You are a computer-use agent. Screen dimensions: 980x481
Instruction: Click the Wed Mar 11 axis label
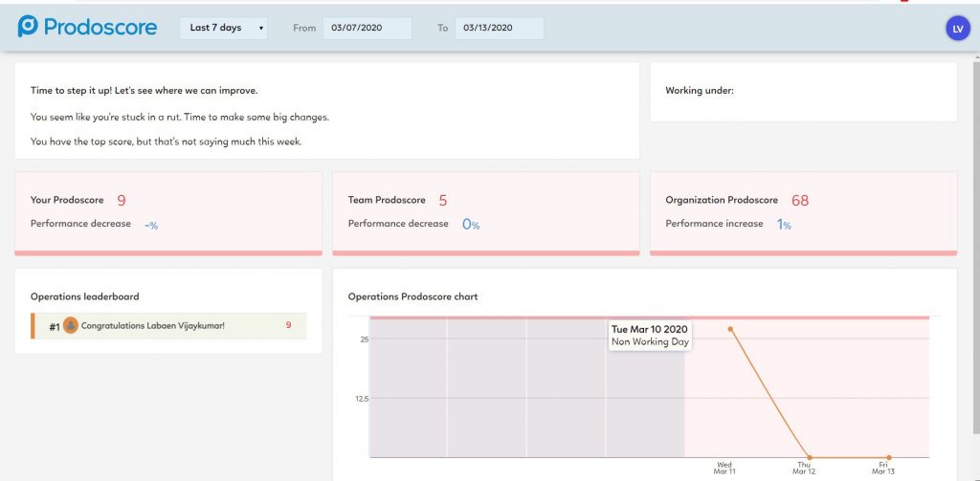click(x=724, y=469)
